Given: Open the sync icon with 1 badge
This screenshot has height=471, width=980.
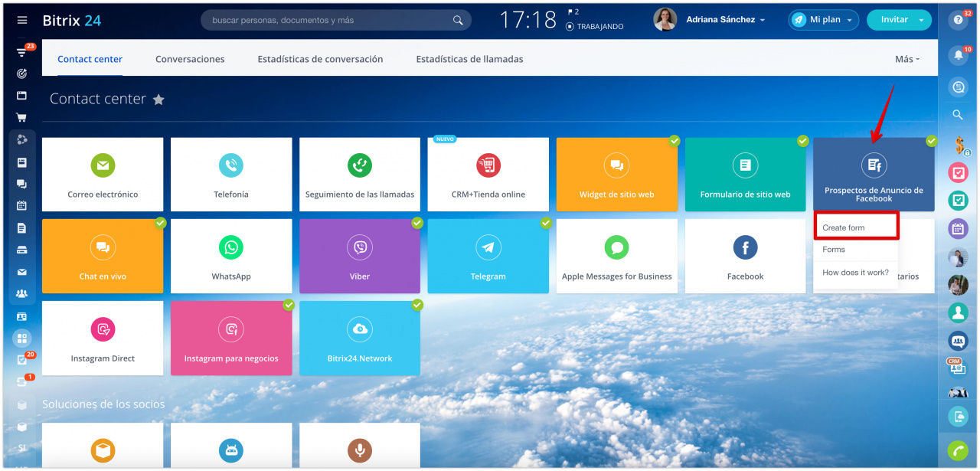Looking at the screenshot, I should click(x=21, y=382).
